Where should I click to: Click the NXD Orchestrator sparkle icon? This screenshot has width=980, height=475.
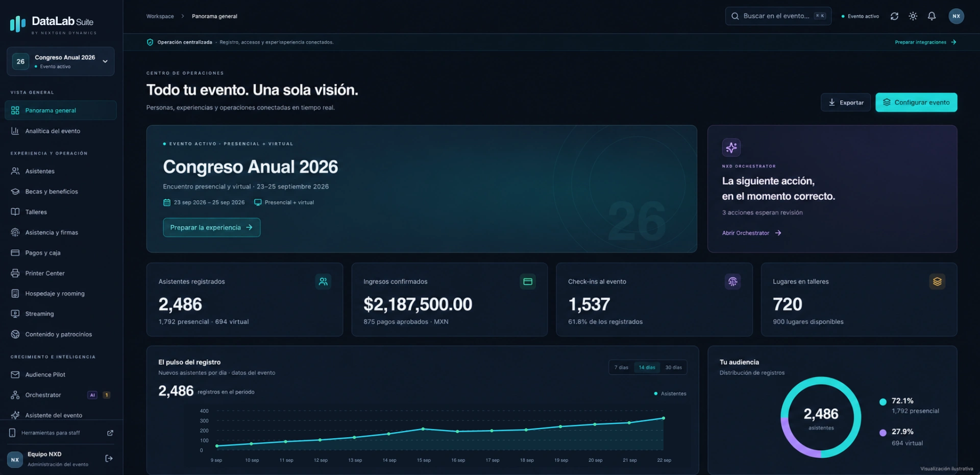click(731, 148)
